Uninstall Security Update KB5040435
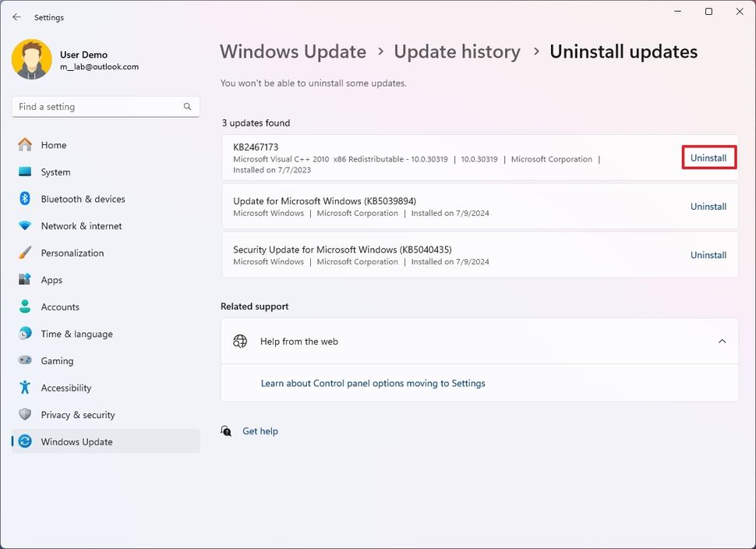Image resolution: width=756 pixels, height=549 pixels. click(x=708, y=254)
